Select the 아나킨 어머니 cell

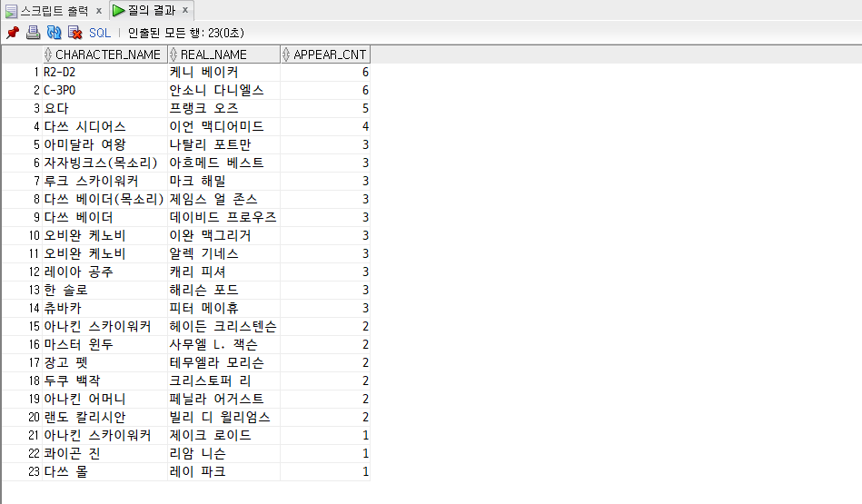click(x=105, y=399)
